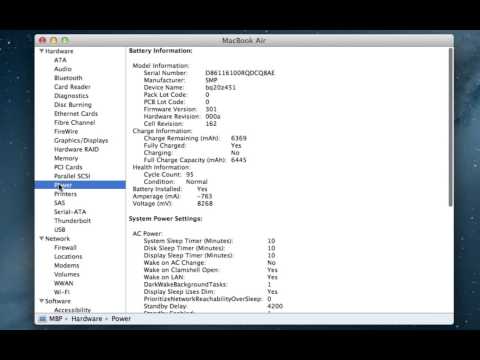
Task: Click the Firmware Version value 501
Action: coord(211,109)
